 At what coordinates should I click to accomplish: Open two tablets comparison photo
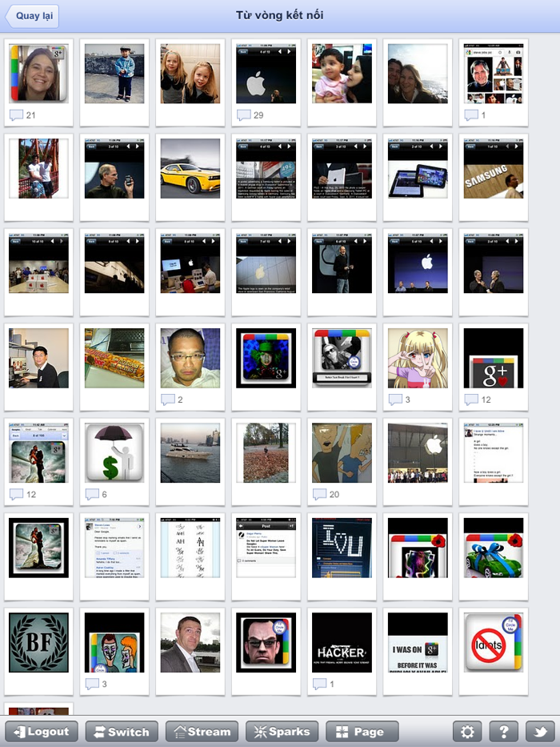418,168
